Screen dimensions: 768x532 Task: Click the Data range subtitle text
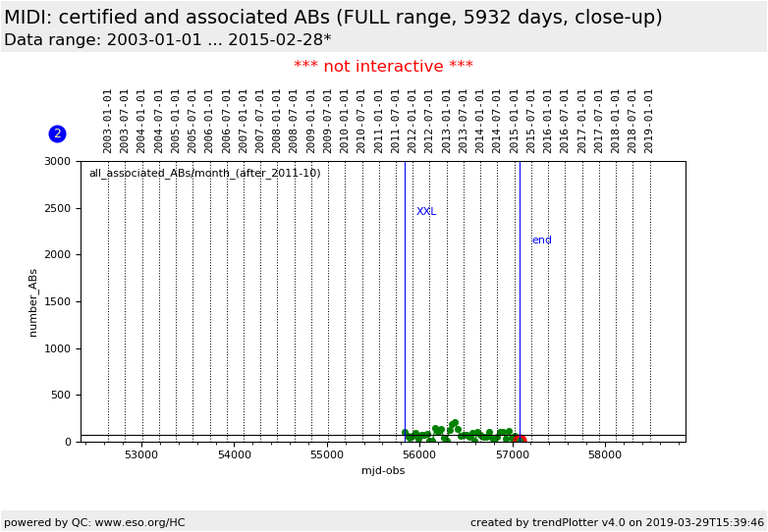click(167, 40)
